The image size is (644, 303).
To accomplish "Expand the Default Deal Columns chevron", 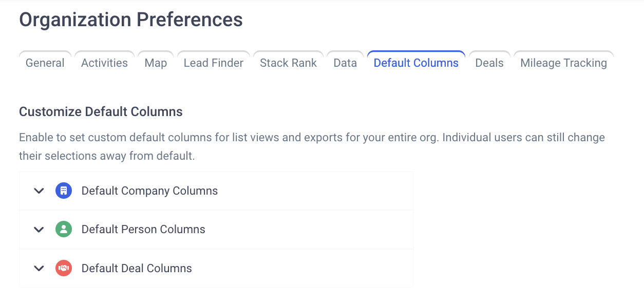I will point(39,268).
